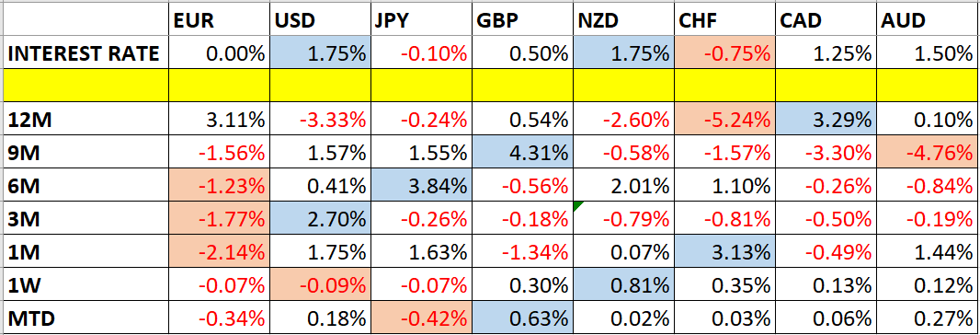
Task: Select the JPY MTD value -0.42%
Action: [421, 318]
